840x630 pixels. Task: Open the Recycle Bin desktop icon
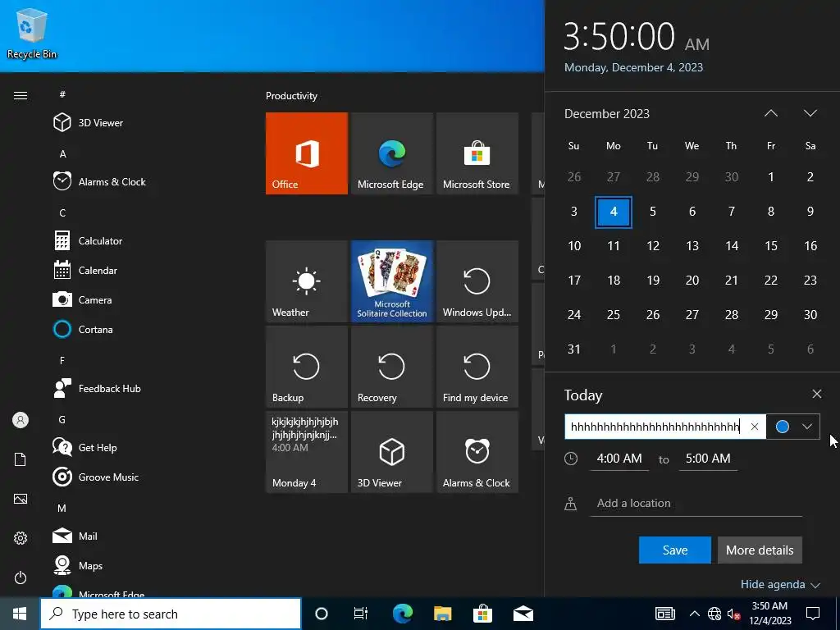(32, 33)
